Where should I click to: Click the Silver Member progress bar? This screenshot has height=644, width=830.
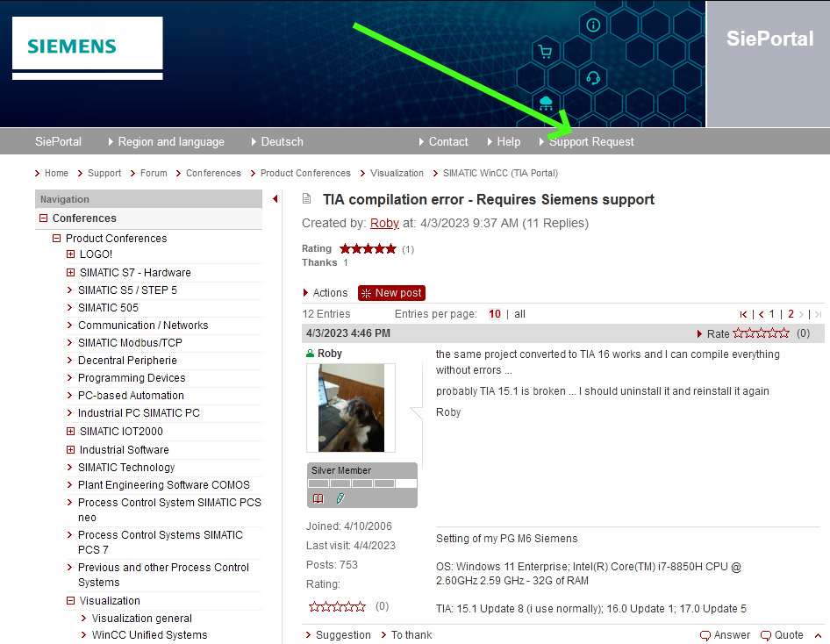point(362,483)
